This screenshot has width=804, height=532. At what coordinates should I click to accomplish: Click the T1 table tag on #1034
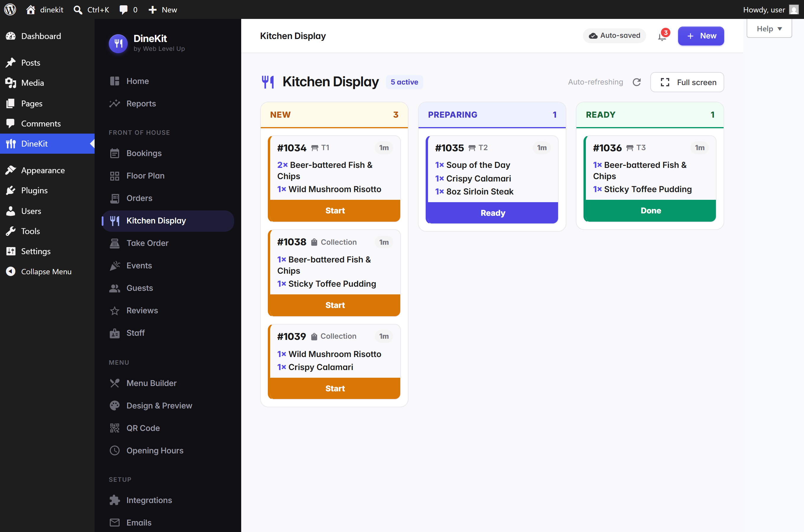coord(321,147)
